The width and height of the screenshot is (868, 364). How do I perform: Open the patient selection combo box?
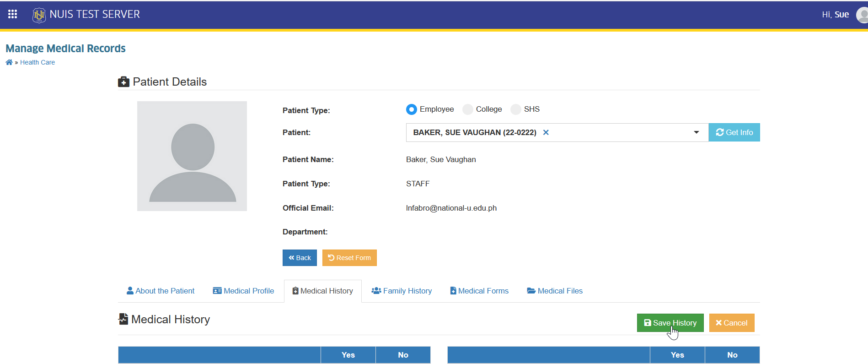tap(557, 132)
